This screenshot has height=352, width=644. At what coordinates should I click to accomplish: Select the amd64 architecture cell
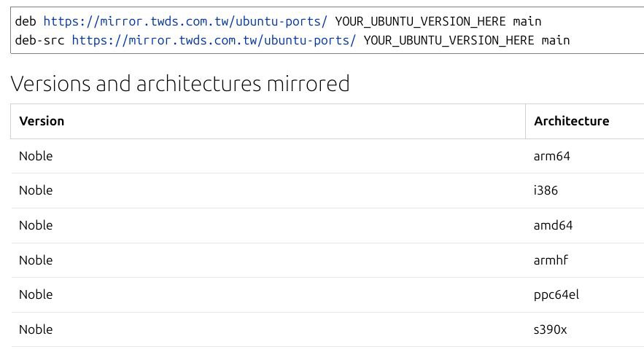point(554,225)
